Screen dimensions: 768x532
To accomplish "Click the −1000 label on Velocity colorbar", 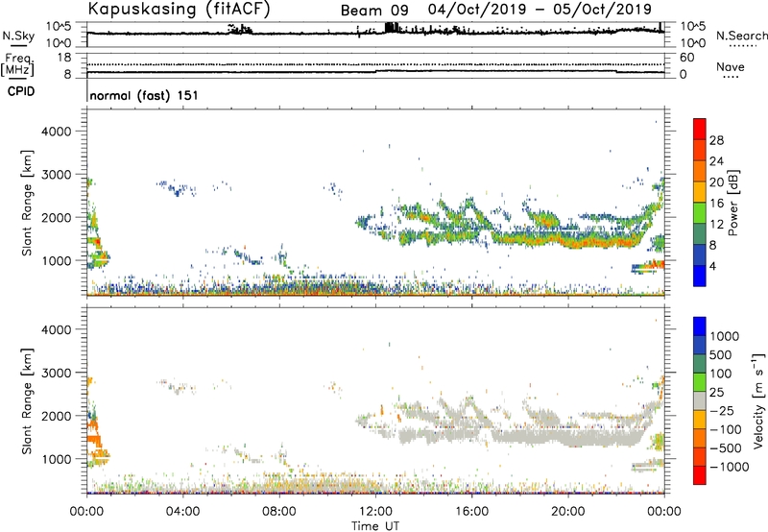I will (x=729, y=467).
